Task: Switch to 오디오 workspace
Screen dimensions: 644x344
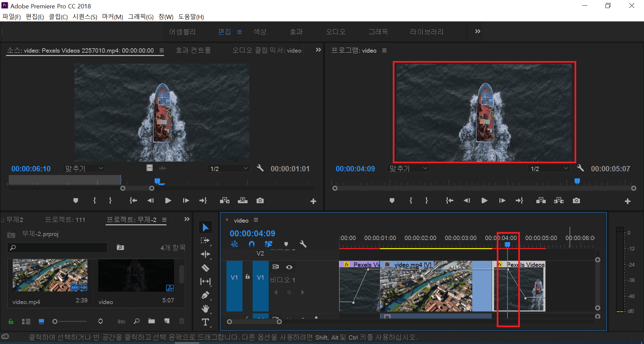Action: tap(336, 32)
